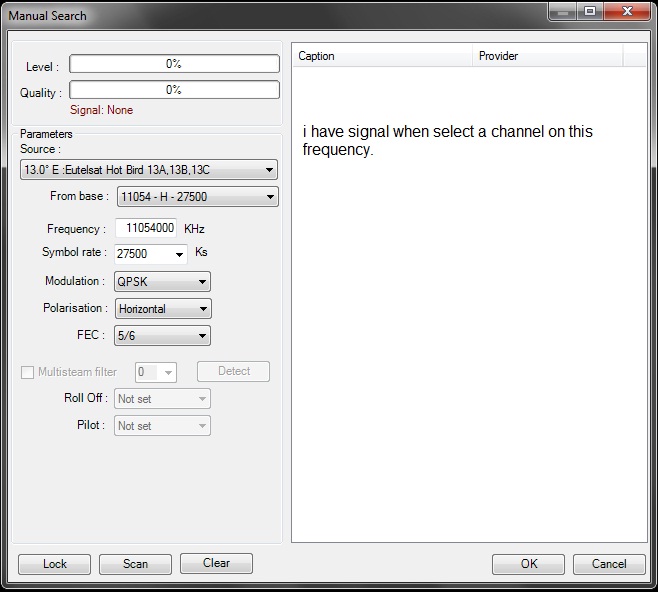
Task: Click the Quality progress bar
Action: pyautogui.click(x=173, y=90)
